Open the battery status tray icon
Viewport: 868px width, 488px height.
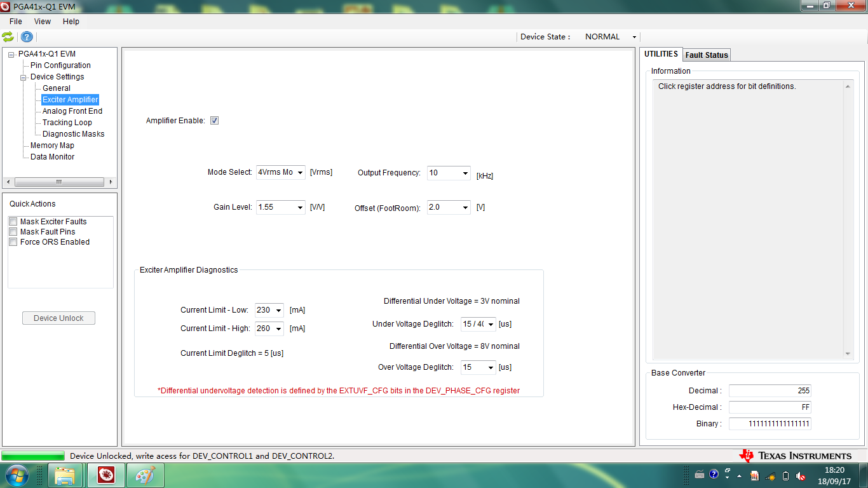coord(786,475)
